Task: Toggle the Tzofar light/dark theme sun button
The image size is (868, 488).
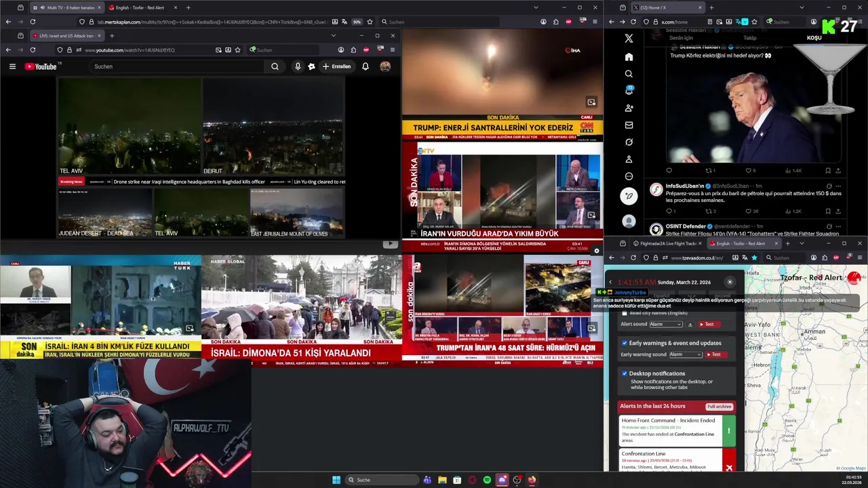Action: [730, 282]
